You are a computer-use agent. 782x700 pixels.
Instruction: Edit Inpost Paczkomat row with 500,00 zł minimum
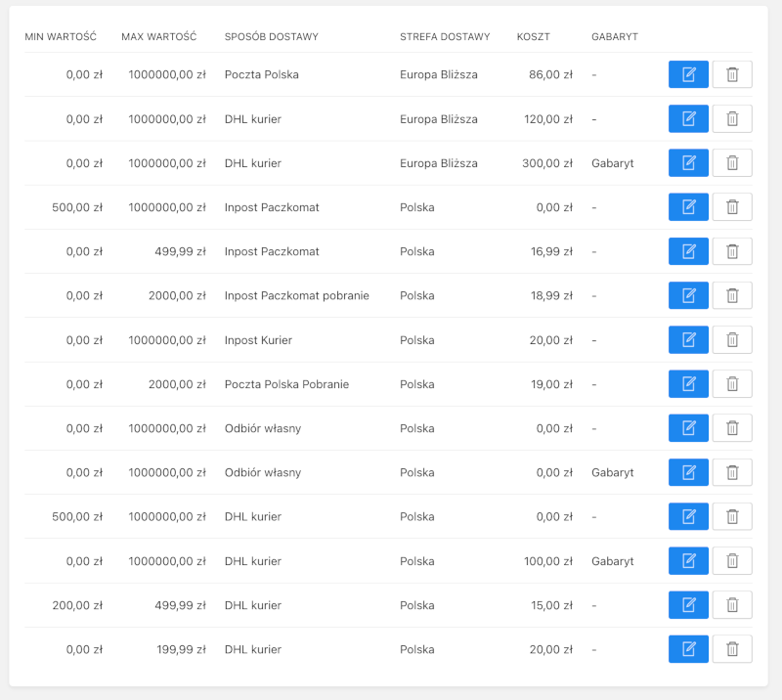point(688,207)
